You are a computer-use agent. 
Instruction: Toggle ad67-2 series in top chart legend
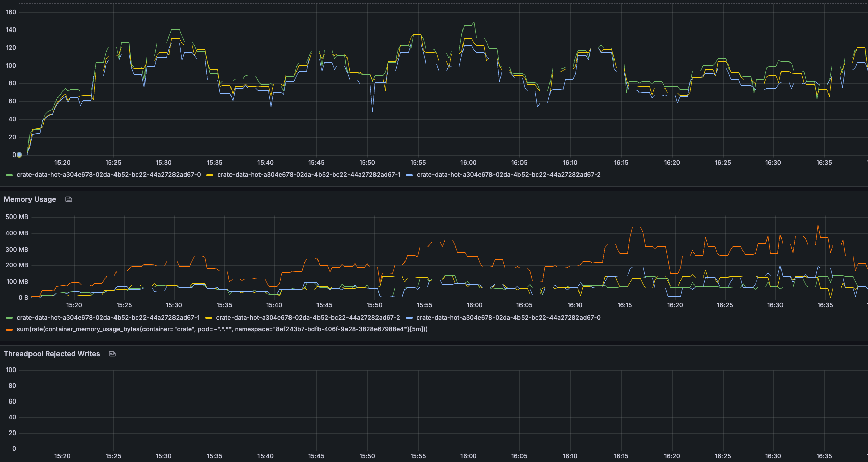tap(508, 175)
